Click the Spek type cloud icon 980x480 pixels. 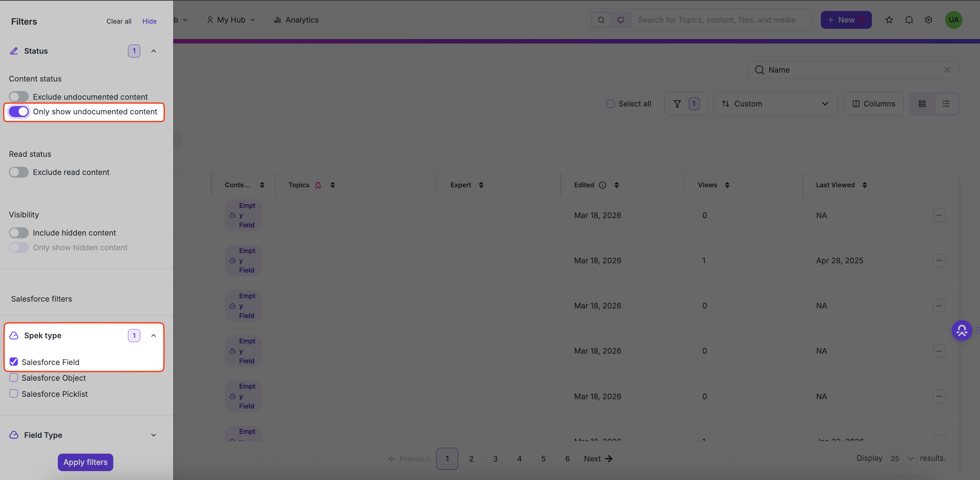[x=14, y=336]
